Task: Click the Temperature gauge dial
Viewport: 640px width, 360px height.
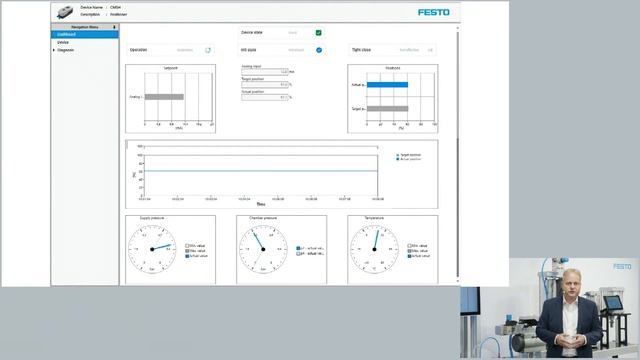Action: pos(374,249)
